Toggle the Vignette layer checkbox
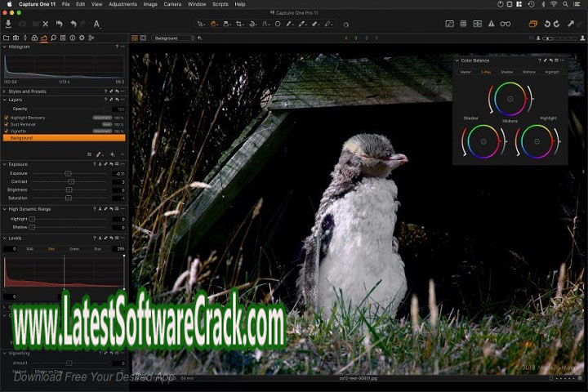 pos(7,131)
